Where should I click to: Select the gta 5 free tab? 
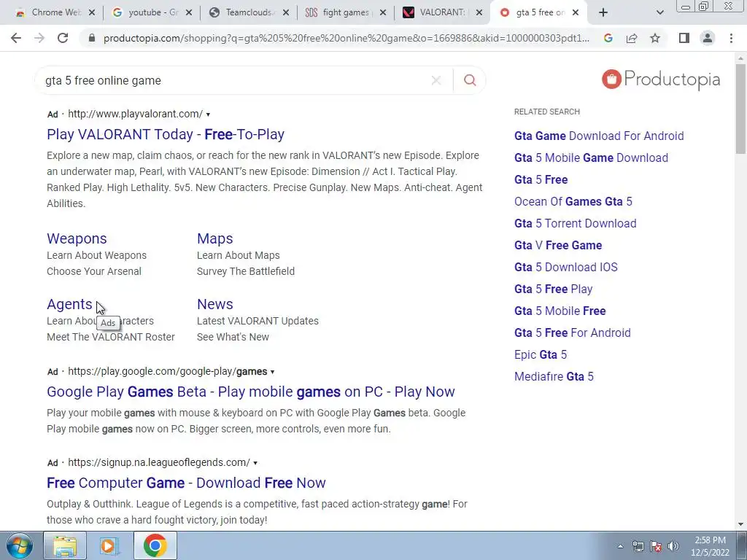pos(538,12)
